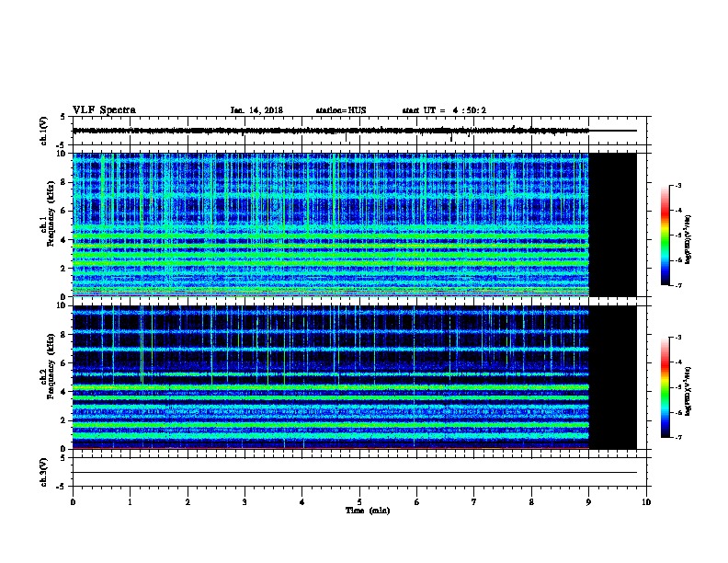
Task: Click the flat ch.3 voltage trace line
Action: [x=355, y=473]
